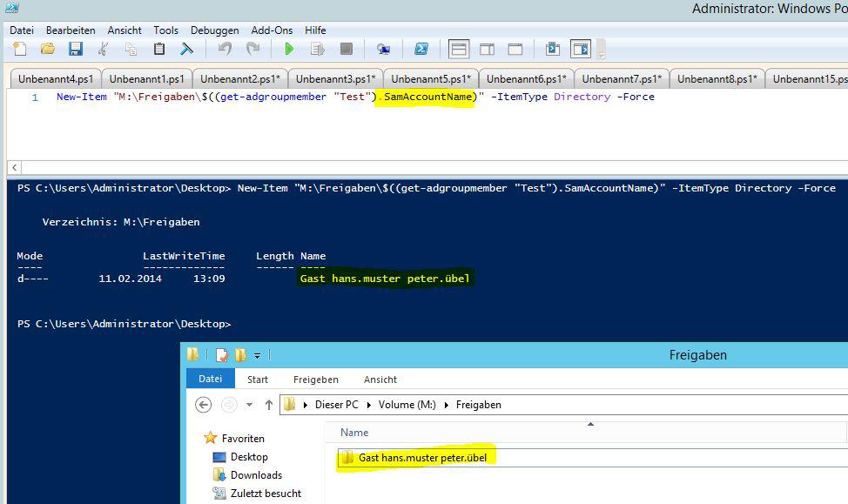
Task: Expand the arrow after Dieser PC in address bar
Action: pyautogui.click(x=369, y=405)
